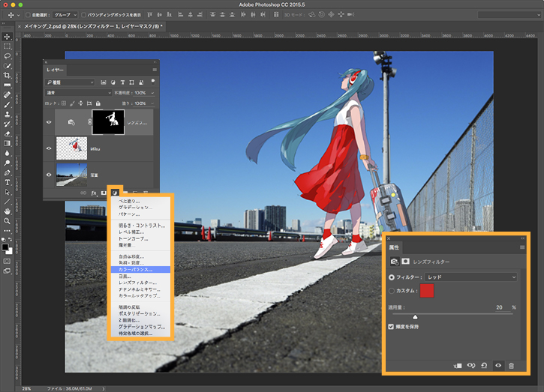
Task: Click the new adjustment layer icon in Layers panel
Action: [115, 193]
